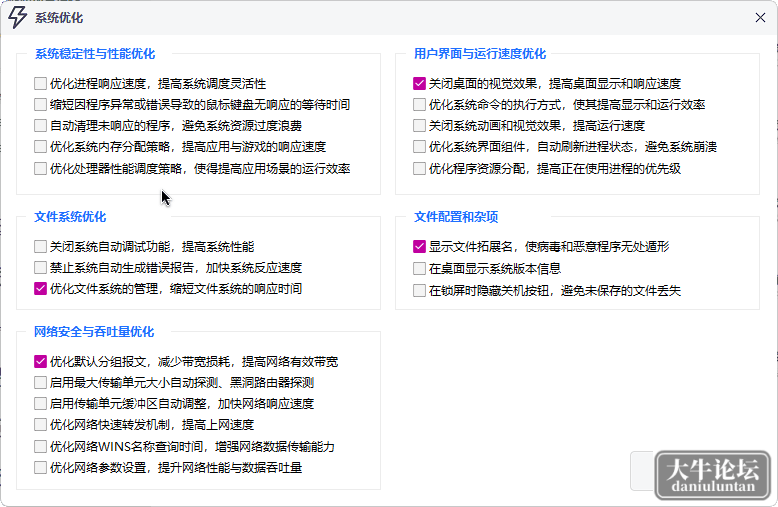Check 启用传输单元缓冲区自动调整 option
The image size is (778, 507).
coord(40,404)
